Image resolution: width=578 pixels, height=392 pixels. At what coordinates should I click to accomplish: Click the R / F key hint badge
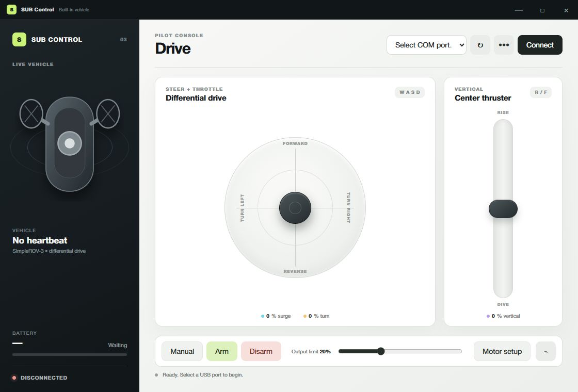tap(541, 92)
